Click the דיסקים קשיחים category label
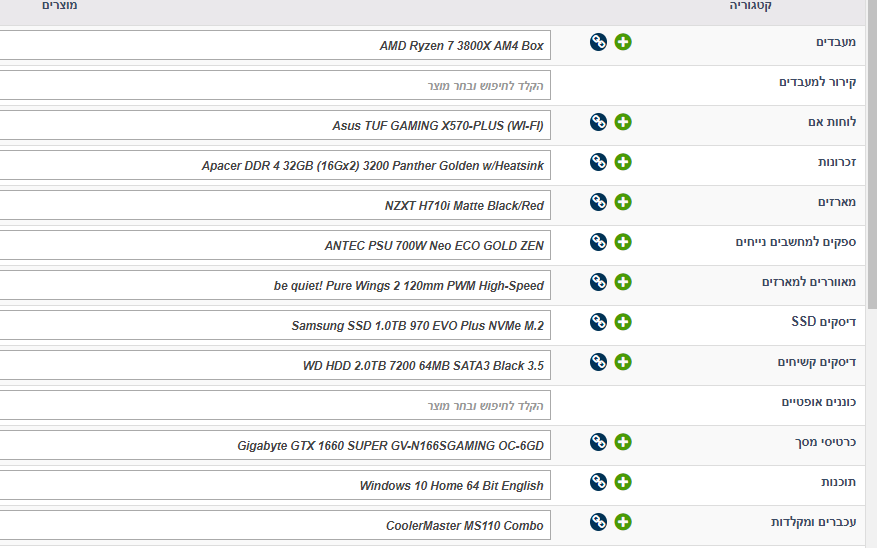877x548 pixels. (x=817, y=362)
